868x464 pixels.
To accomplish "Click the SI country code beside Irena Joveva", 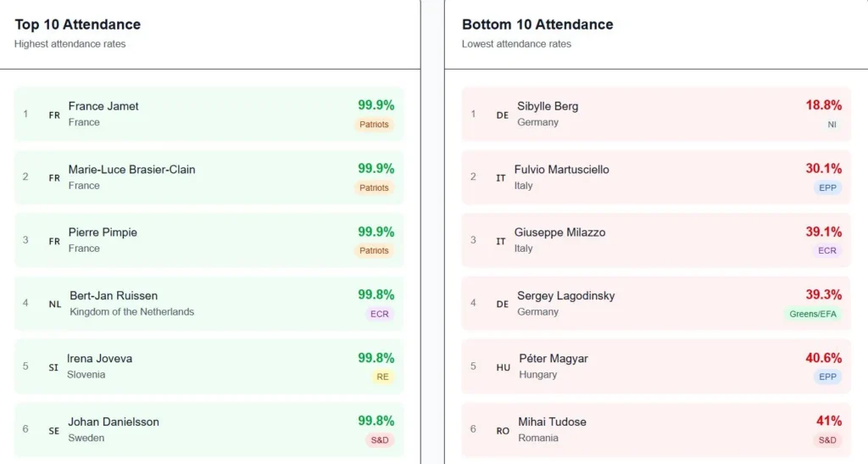I will [53, 367].
